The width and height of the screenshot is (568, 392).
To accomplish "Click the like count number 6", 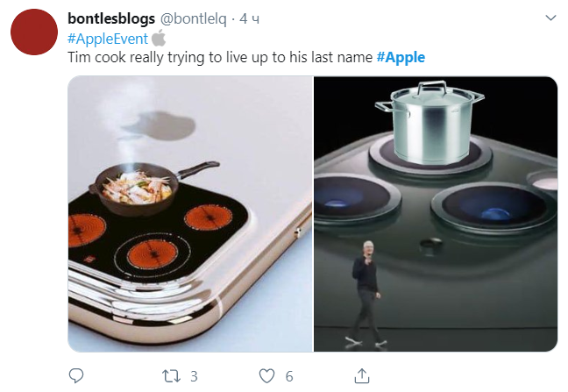I will [x=288, y=376].
